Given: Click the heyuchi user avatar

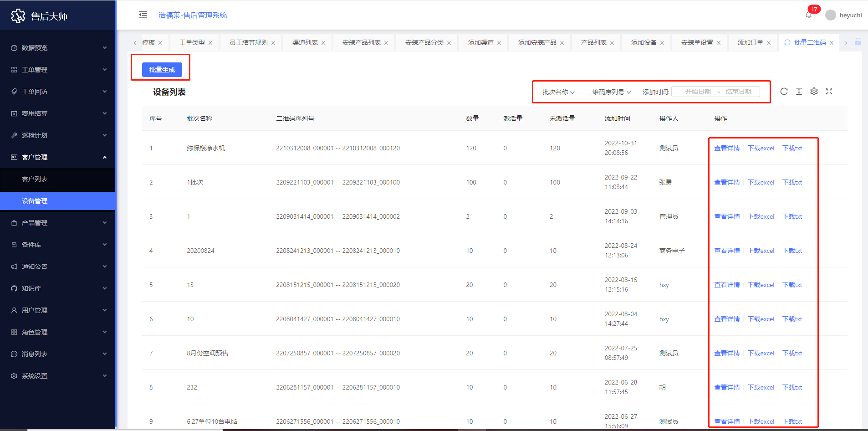Looking at the screenshot, I should click(831, 15).
